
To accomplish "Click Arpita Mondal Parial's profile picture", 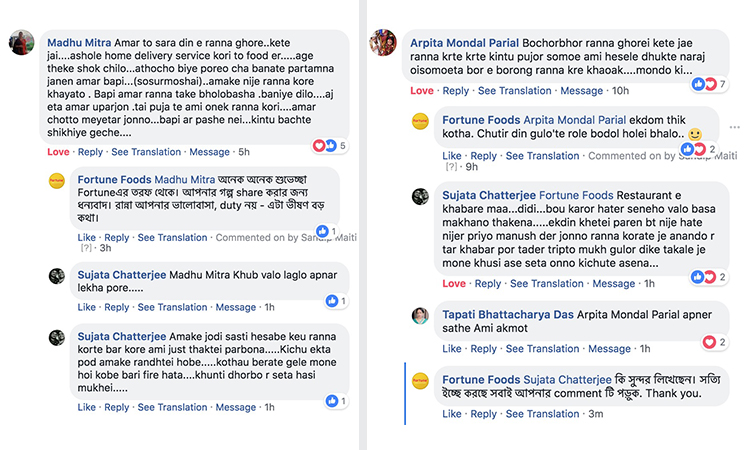I will 384,43.
